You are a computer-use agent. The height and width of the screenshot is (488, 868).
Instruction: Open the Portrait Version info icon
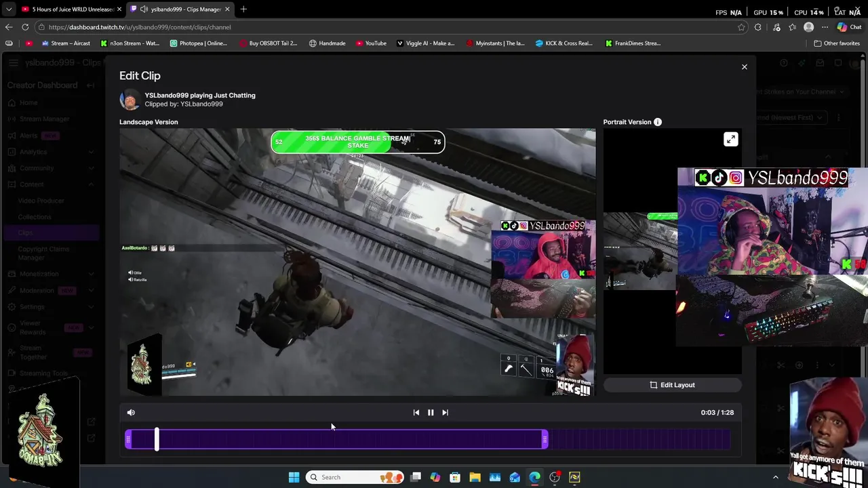point(657,122)
